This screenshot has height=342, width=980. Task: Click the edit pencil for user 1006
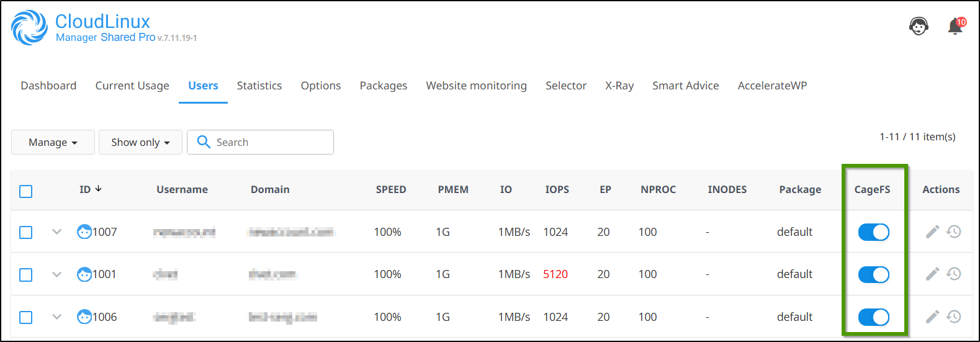[932, 317]
